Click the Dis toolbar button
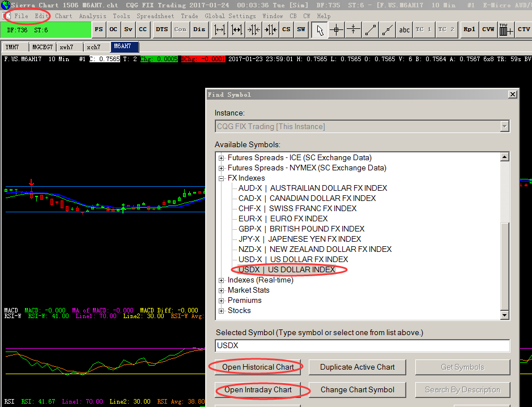 pyautogui.click(x=199, y=29)
